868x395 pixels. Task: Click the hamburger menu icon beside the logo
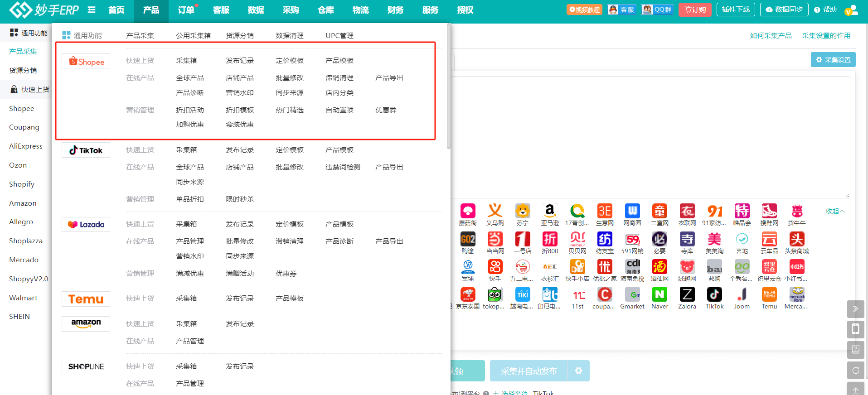coord(92,10)
